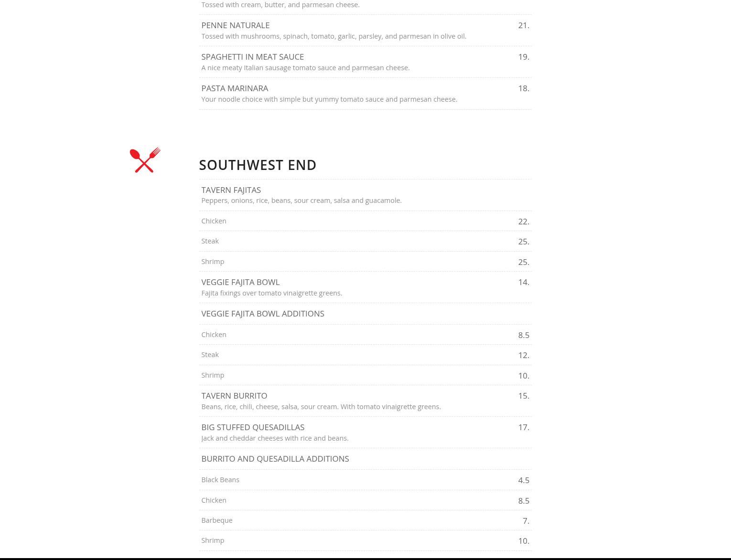Click the Tavern Fajitas description text

(301, 201)
